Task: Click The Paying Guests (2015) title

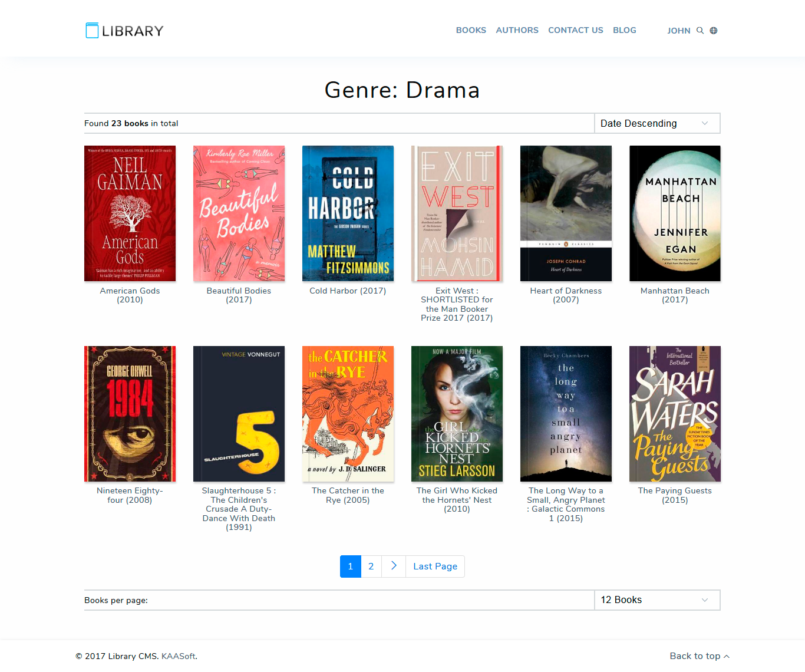Action: (675, 495)
